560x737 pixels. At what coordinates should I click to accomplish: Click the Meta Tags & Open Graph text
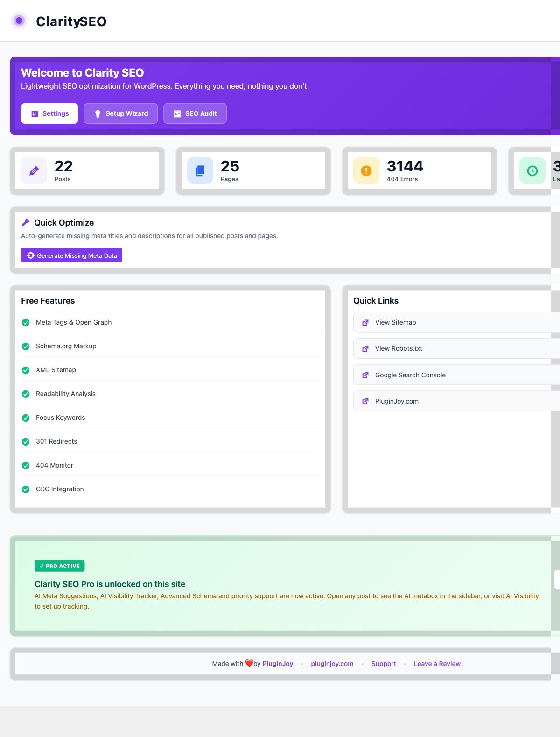[74, 322]
